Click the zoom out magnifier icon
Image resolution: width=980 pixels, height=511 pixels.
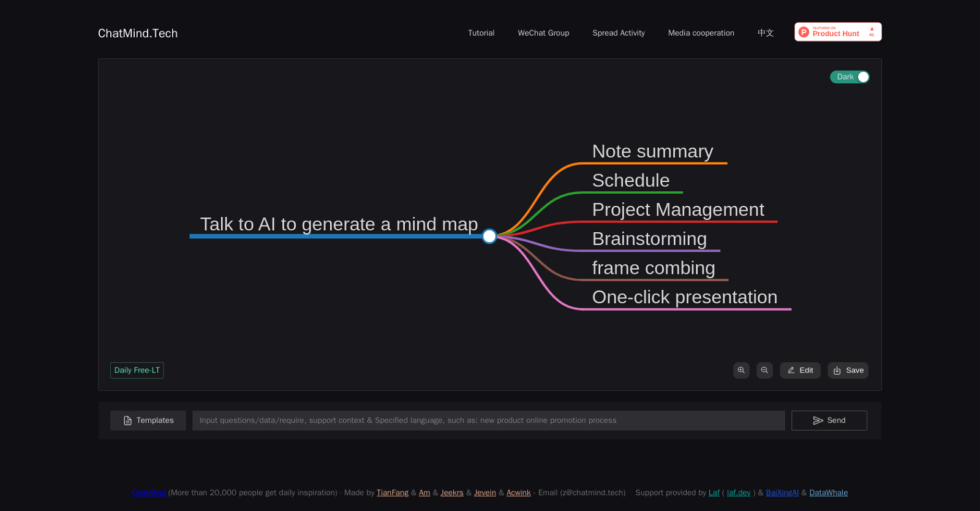point(764,370)
